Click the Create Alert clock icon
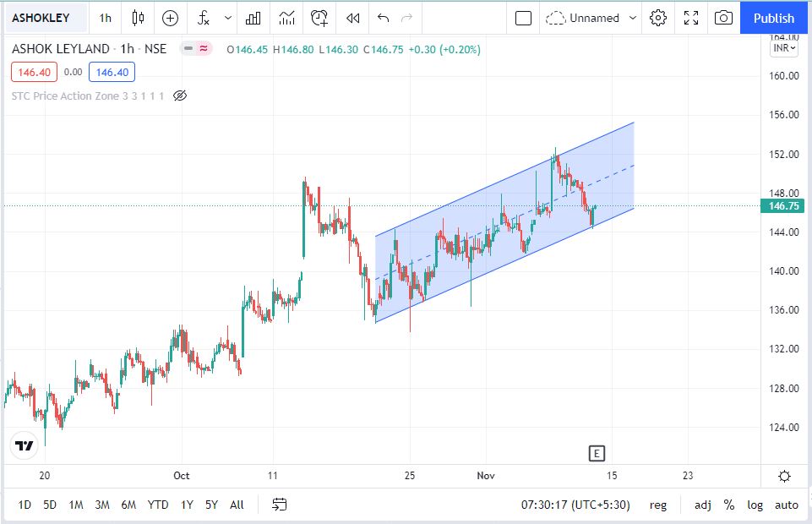 pos(319,18)
